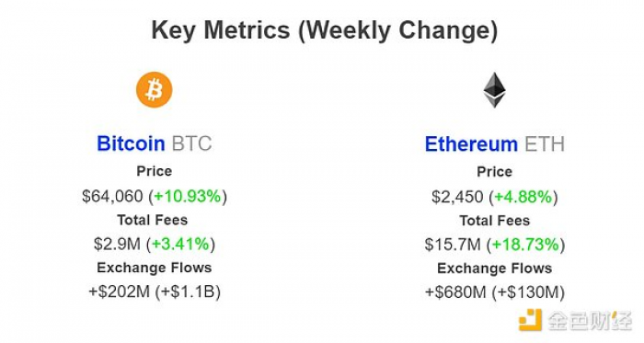Click the gray ETH ticker label
644x343 pixels.
pyautogui.click(x=545, y=144)
